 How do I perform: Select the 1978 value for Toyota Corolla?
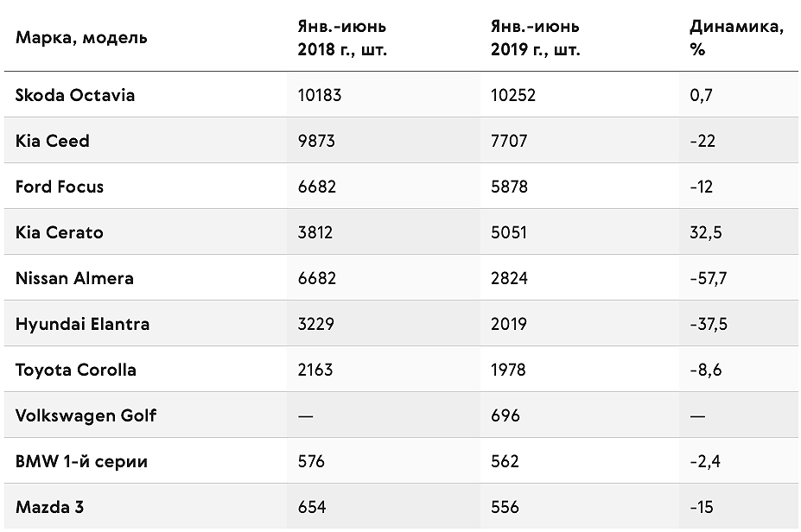(x=508, y=370)
